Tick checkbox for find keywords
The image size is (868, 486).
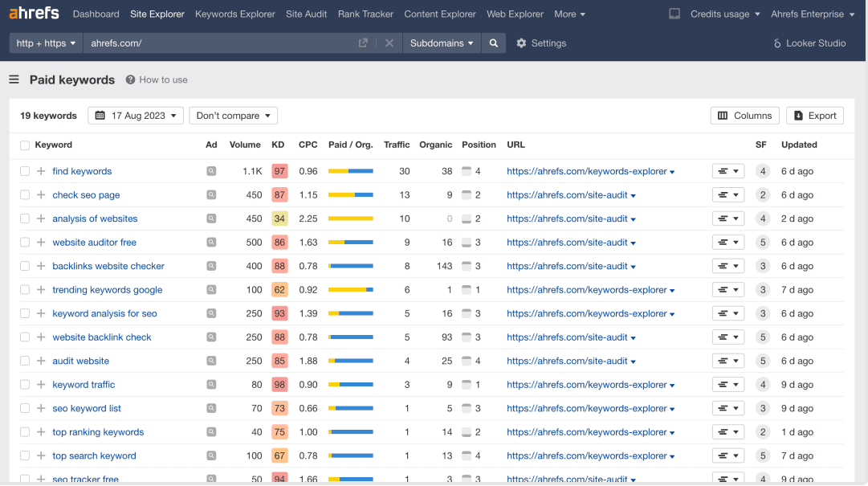24,171
